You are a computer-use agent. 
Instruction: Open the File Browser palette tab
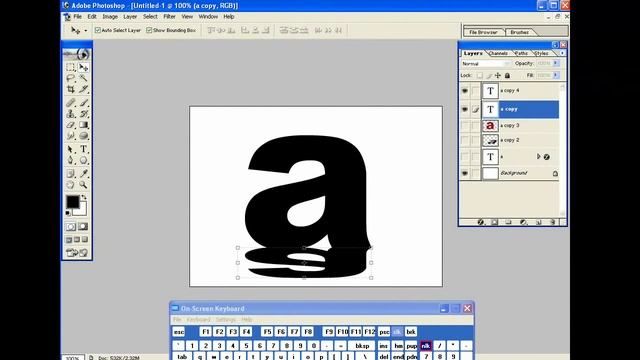pyautogui.click(x=483, y=32)
